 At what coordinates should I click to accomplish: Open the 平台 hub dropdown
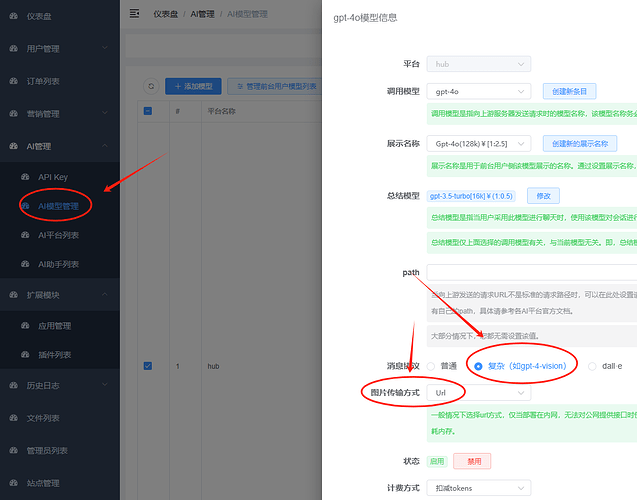coord(479,64)
